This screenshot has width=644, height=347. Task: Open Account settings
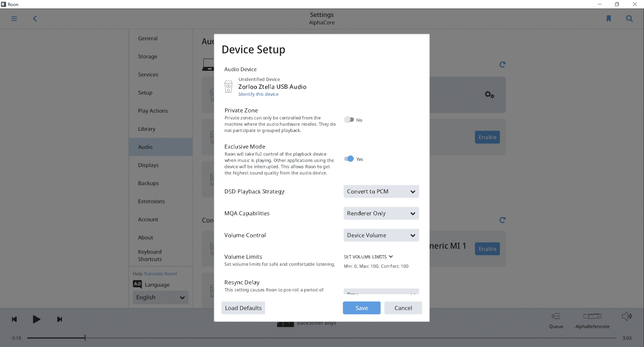click(161, 219)
